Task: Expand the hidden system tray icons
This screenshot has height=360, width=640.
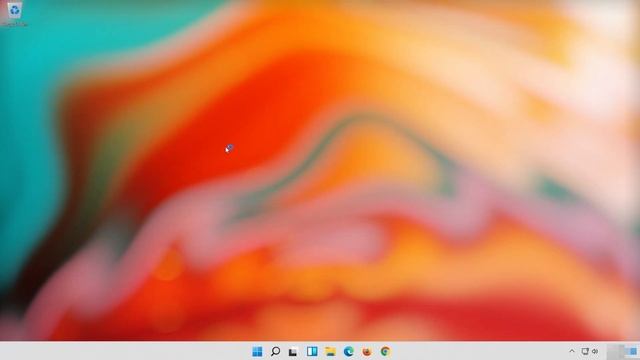Action: coord(572,351)
